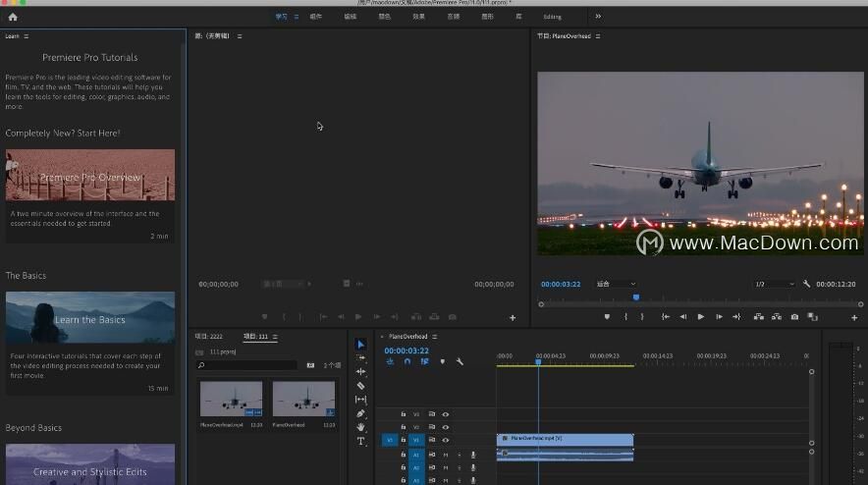Toggle V1 track eye visibility
The width and height of the screenshot is (868, 485).
click(x=446, y=440)
